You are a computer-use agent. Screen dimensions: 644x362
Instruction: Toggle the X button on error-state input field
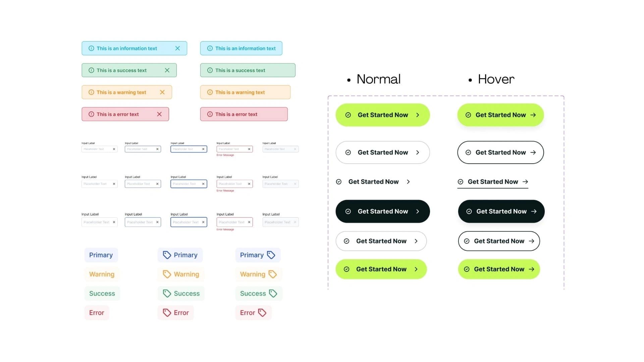[249, 149]
